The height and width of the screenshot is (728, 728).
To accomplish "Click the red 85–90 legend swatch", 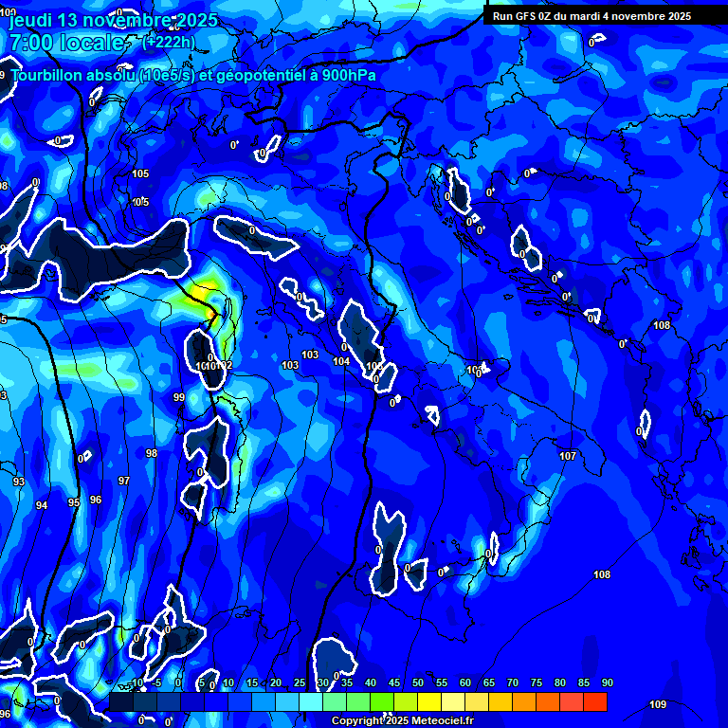I will coord(594,702).
